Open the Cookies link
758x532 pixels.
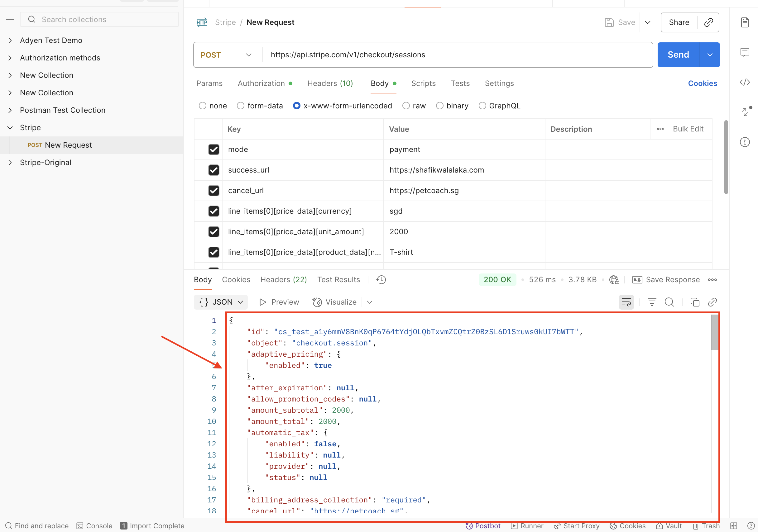pos(702,83)
